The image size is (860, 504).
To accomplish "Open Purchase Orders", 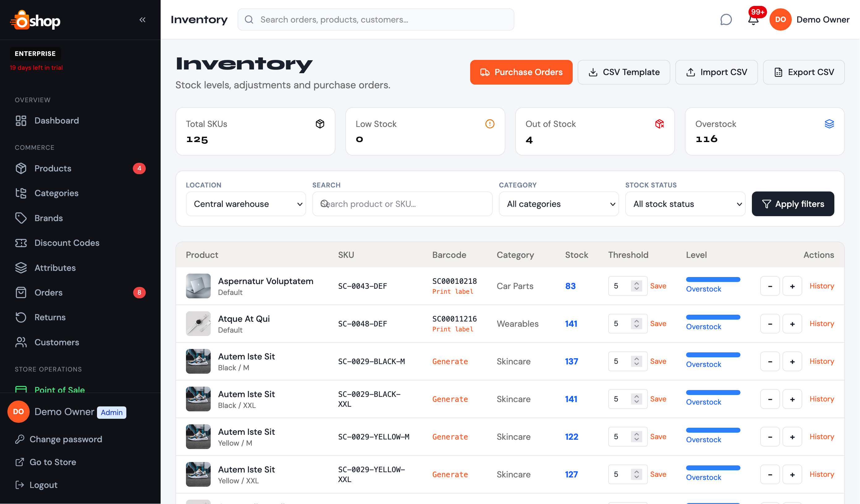I will coord(521,72).
